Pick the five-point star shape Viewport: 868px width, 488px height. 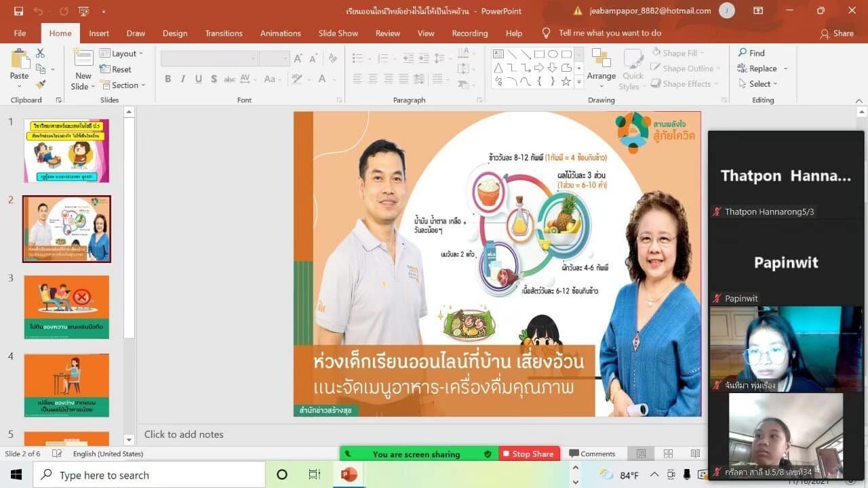(x=566, y=81)
